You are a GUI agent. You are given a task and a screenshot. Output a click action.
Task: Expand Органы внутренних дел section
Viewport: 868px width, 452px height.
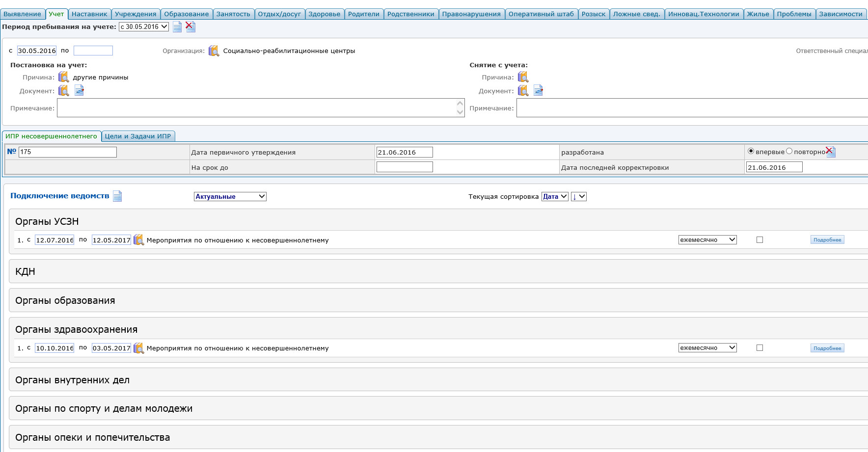(x=438, y=380)
